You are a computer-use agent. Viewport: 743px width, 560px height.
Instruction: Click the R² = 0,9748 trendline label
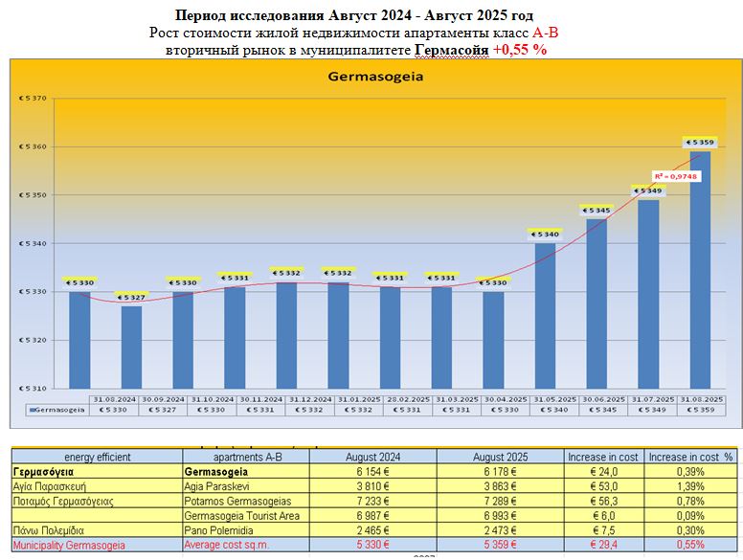676,176
